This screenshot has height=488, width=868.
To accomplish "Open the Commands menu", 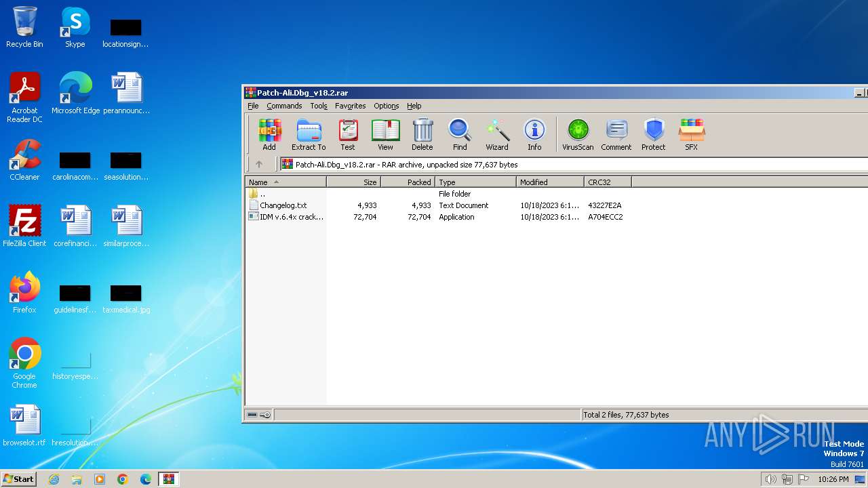I will (284, 106).
